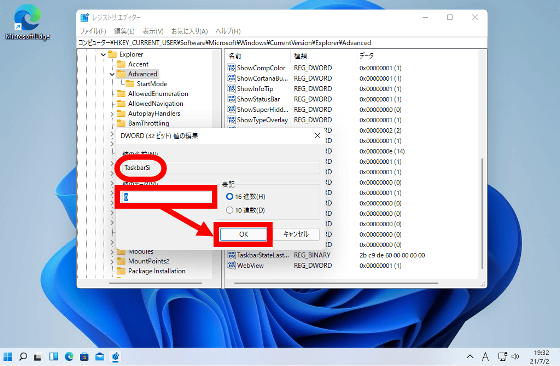Select the ShowStatusBar value name
560x366 pixels.
(258, 99)
